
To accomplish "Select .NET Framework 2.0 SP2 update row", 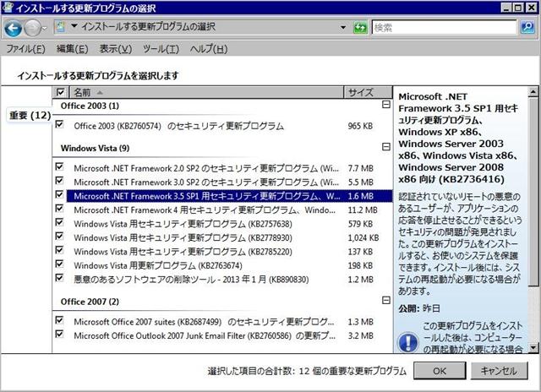I will click(223, 168).
